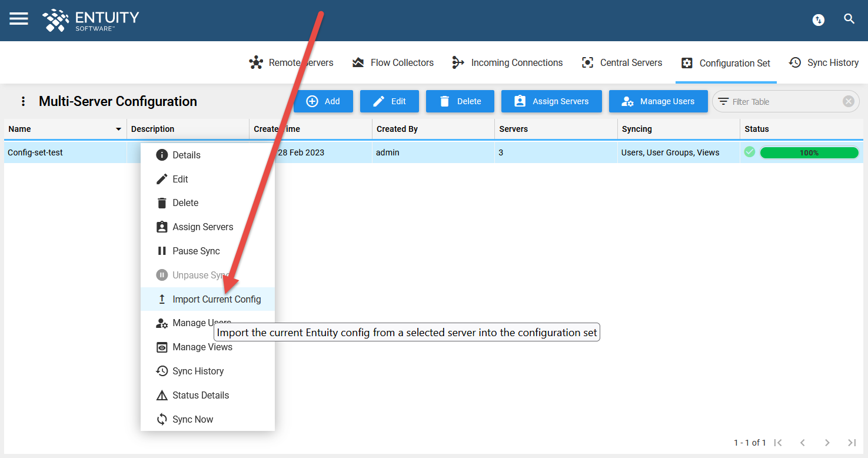Select Manage Views in the context menu
This screenshot has width=868, height=458.
pyautogui.click(x=208, y=347)
